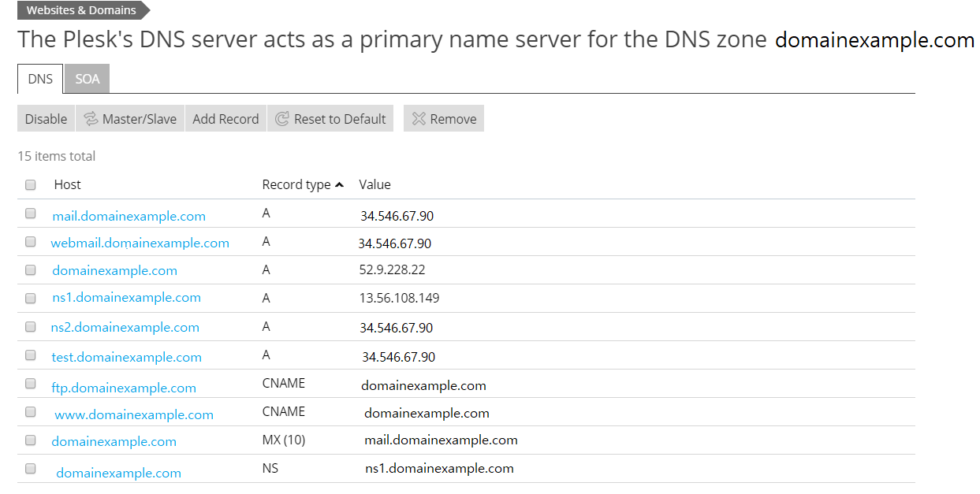Viewport: 980px width, 494px height.
Task: Select the checkbox for the 52.9.228.22 record
Action: pyautogui.click(x=31, y=269)
